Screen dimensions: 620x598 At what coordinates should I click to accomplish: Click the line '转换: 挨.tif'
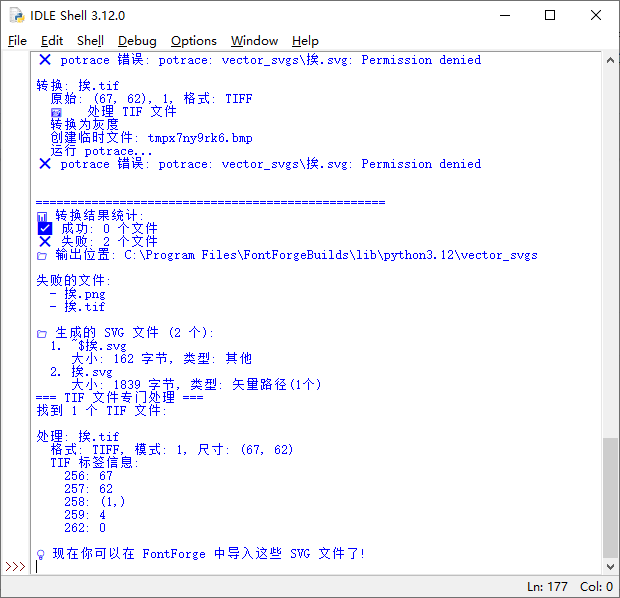pos(78,85)
